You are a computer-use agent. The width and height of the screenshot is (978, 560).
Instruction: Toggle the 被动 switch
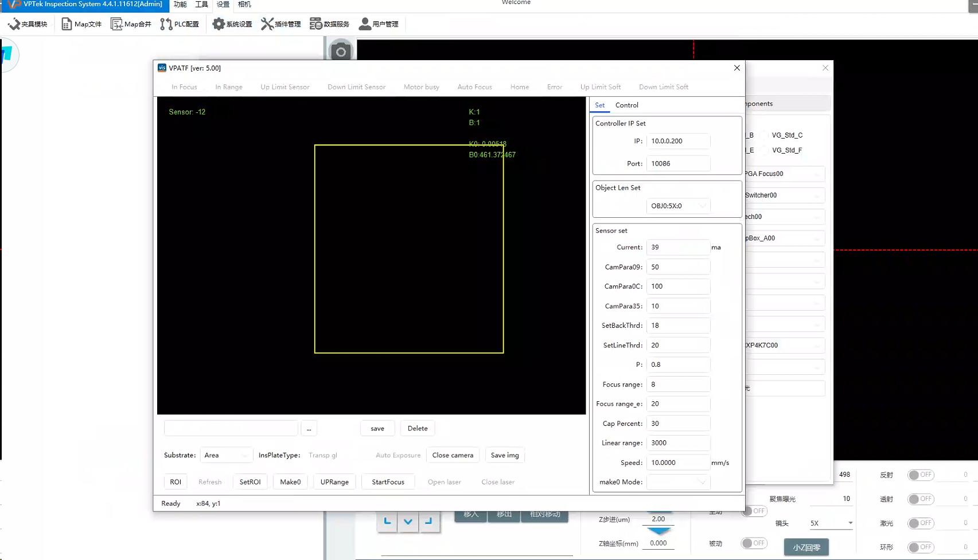click(x=753, y=543)
